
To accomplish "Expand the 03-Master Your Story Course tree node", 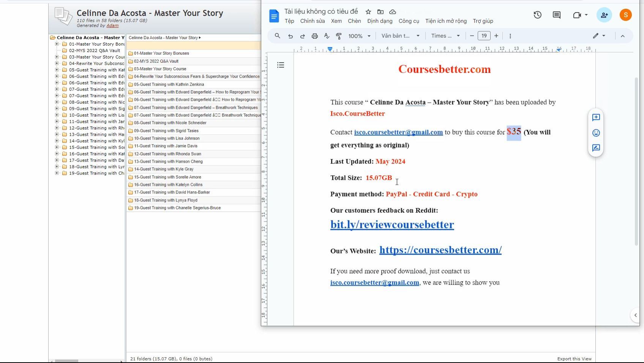I will [57, 57].
